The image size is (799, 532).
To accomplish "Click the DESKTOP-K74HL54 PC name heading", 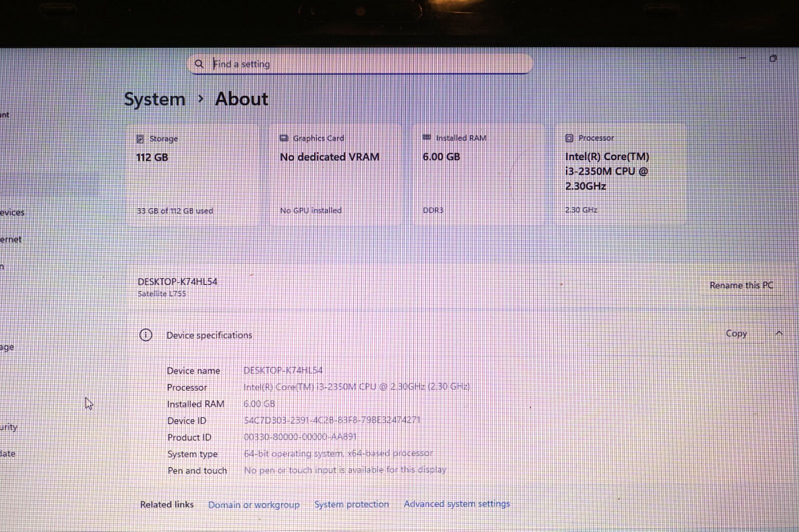I will pyautogui.click(x=177, y=281).
